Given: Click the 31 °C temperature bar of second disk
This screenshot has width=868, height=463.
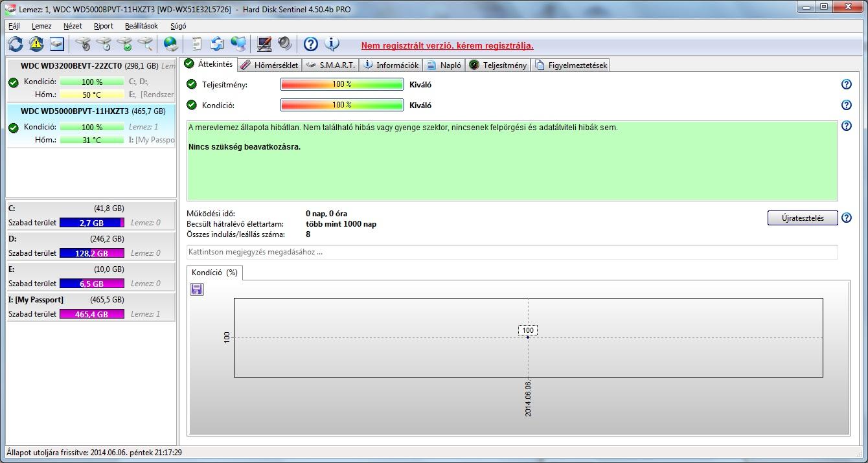Looking at the screenshot, I should (x=92, y=140).
